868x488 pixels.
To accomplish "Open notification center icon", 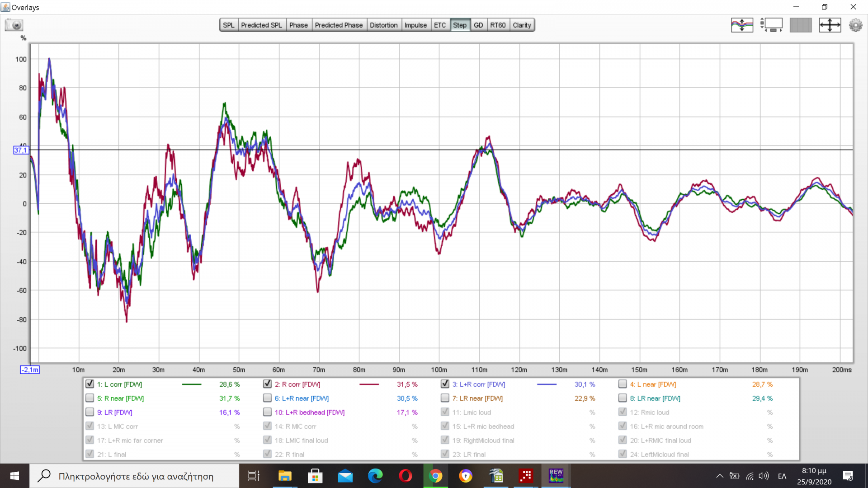I will pyautogui.click(x=848, y=476).
